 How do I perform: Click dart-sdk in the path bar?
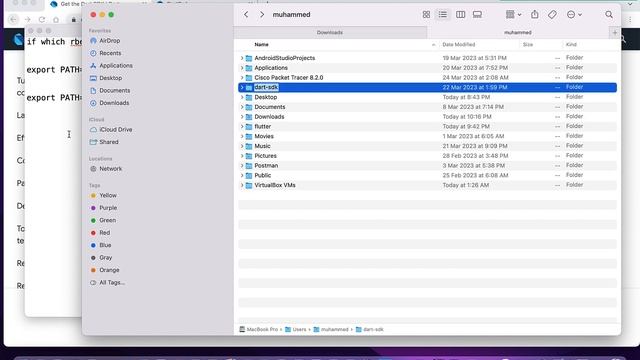point(370,329)
